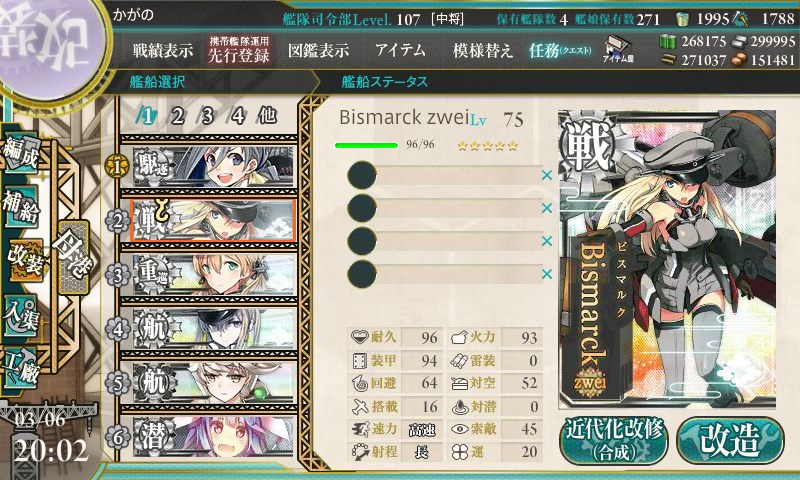
Task: Click the 改造 remodel button
Action: (x=730, y=440)
